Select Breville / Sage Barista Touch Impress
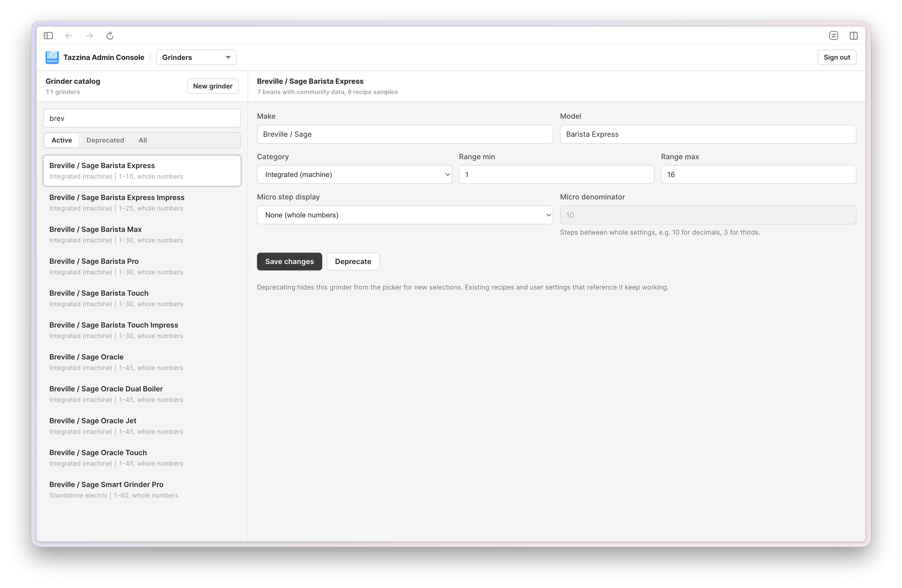The height and width of the screenshot is (588, 902). [142, 330]
